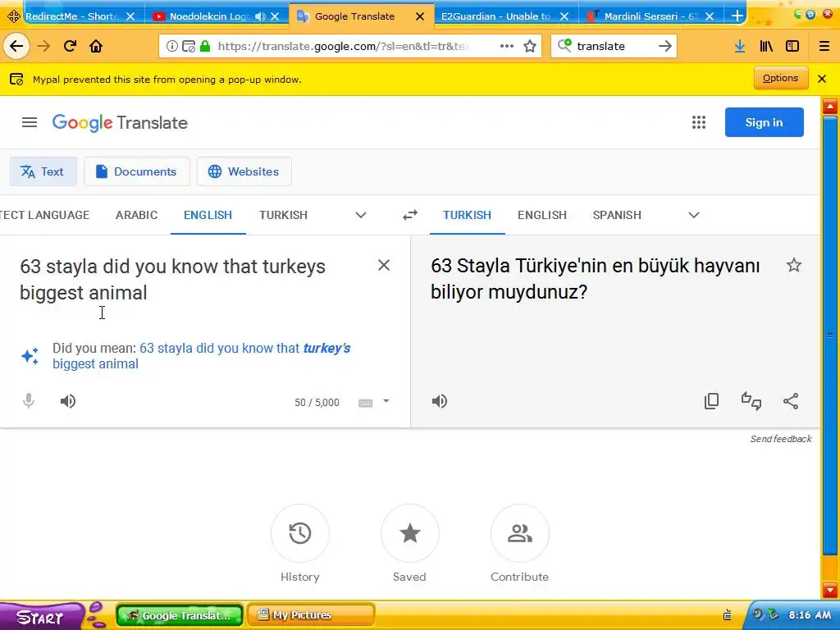This screenshot has width=840, height=630.
Task: Switch to Noedolekcin Logo tab
Action: pyautogui.click(x=209, y=16)
